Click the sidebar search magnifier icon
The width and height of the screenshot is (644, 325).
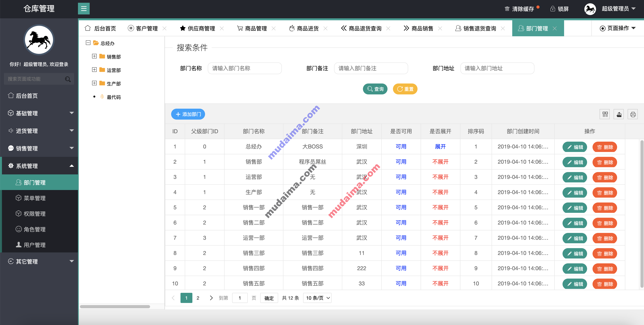67,79
